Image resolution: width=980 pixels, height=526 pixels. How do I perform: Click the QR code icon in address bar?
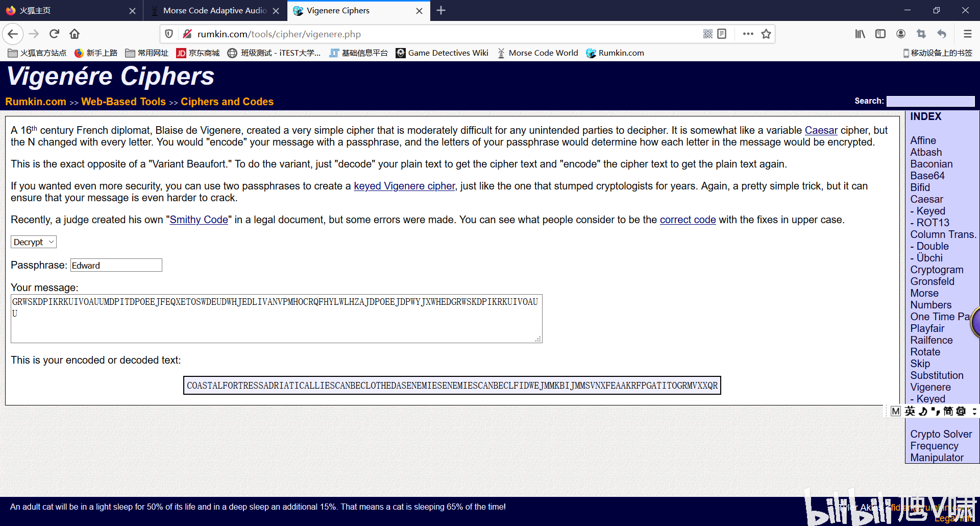tap(707, 34)
